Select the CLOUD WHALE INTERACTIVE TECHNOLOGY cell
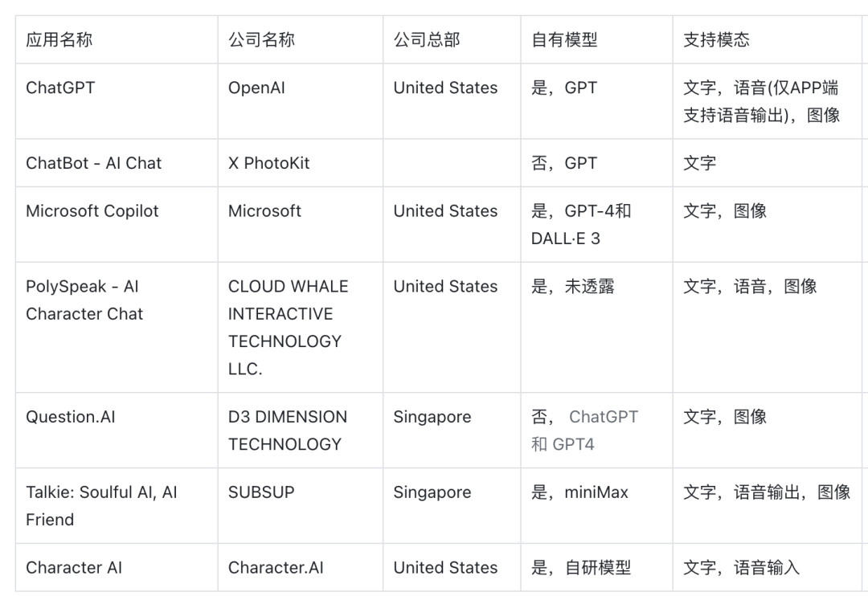The height and width of the screenshot is (596, 868). pos(300,327)
